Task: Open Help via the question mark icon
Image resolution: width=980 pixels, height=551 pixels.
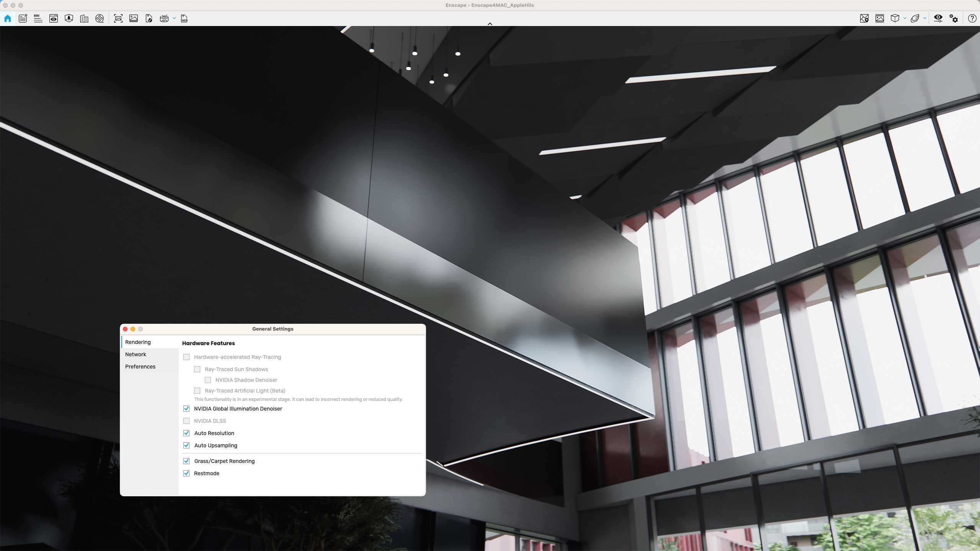Action: pos(972,18)
